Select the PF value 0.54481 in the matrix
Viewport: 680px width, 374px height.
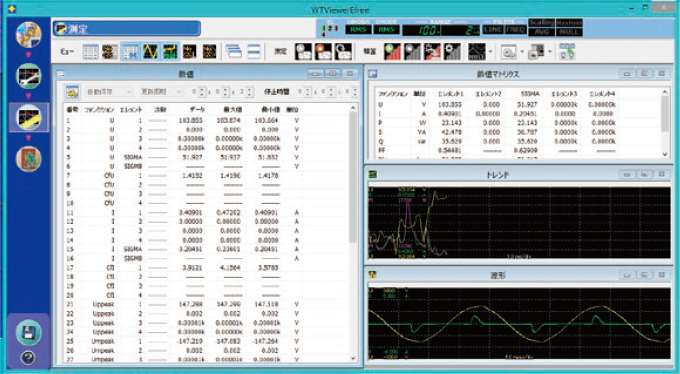click(450, 150)
